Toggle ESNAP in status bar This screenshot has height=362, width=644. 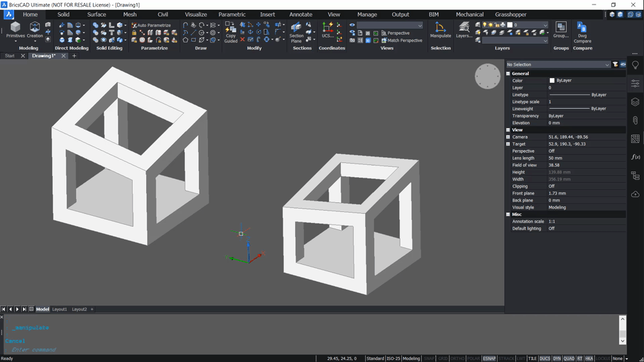point(489,358)
